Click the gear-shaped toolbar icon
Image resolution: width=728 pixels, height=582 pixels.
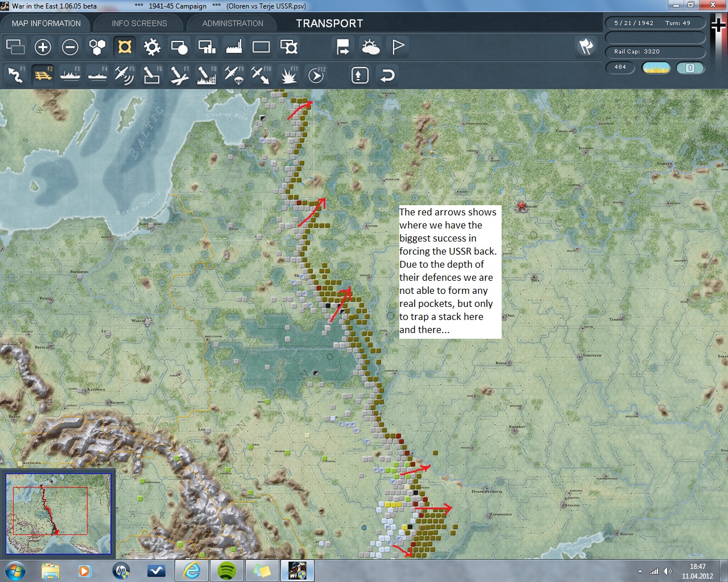tap(152, 47)
